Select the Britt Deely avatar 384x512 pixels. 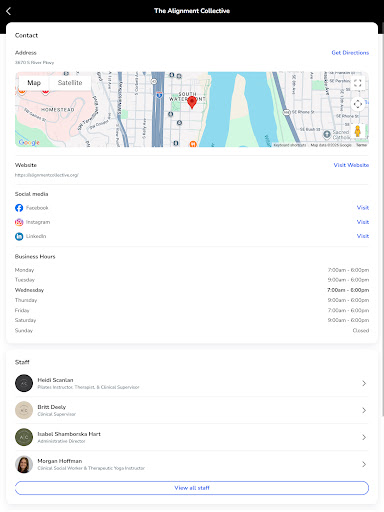[24, 410]
